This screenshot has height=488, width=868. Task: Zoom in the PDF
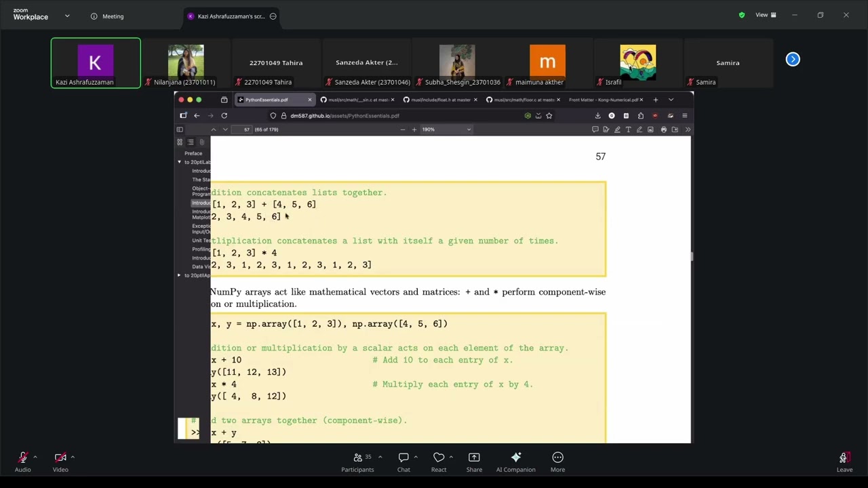pyautogui.click(x=414, y=129)
